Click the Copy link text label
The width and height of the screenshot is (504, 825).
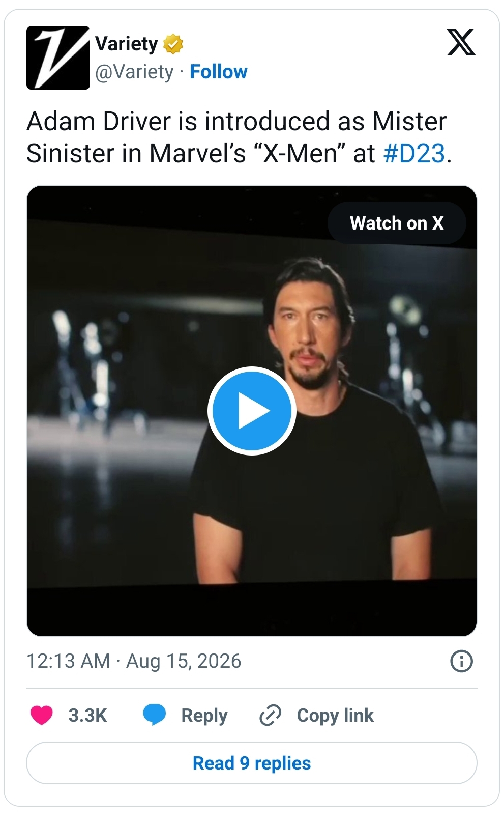pyautogui.click(x=335, y=715)
